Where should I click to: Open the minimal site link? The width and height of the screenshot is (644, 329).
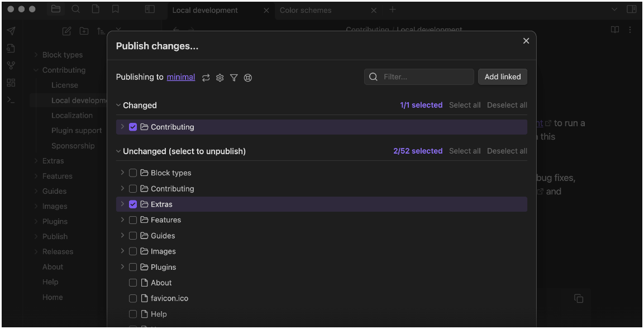coord(181,77)
